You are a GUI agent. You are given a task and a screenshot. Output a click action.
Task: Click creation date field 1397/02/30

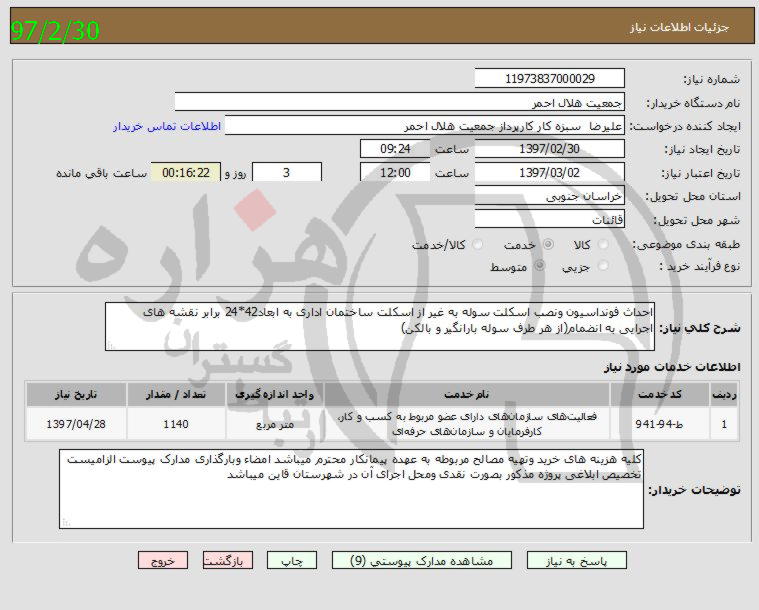click(549, 149)
